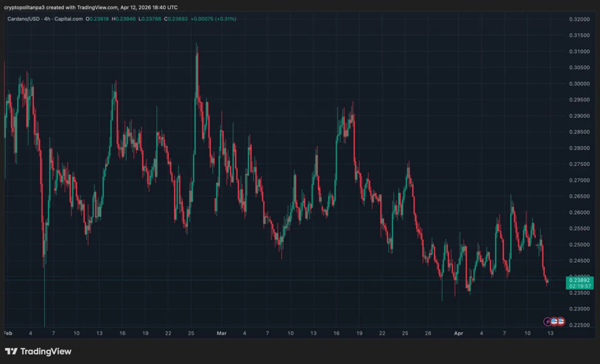Click the 0.27000 price axis label

tap(579, 180)
